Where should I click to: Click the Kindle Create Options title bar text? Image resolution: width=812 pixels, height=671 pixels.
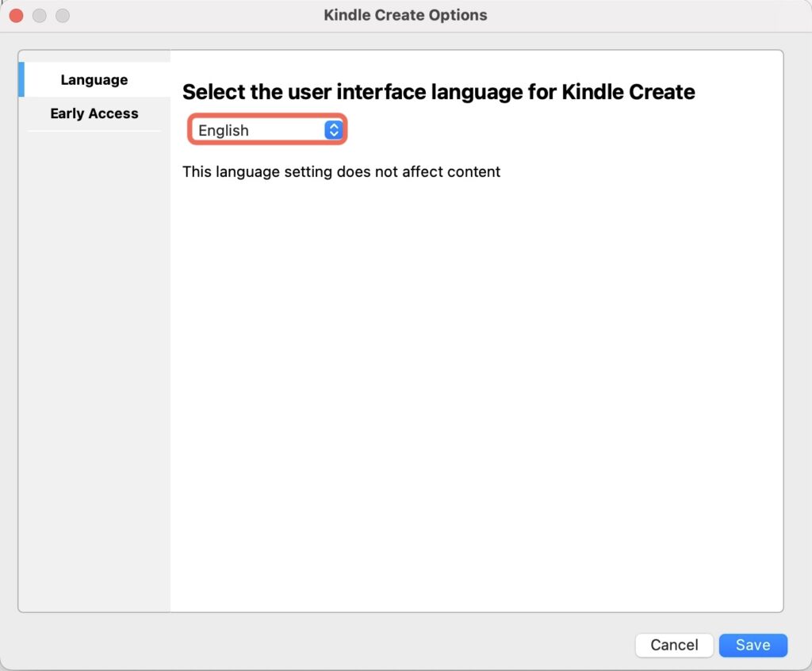click(x=405, y=15)
